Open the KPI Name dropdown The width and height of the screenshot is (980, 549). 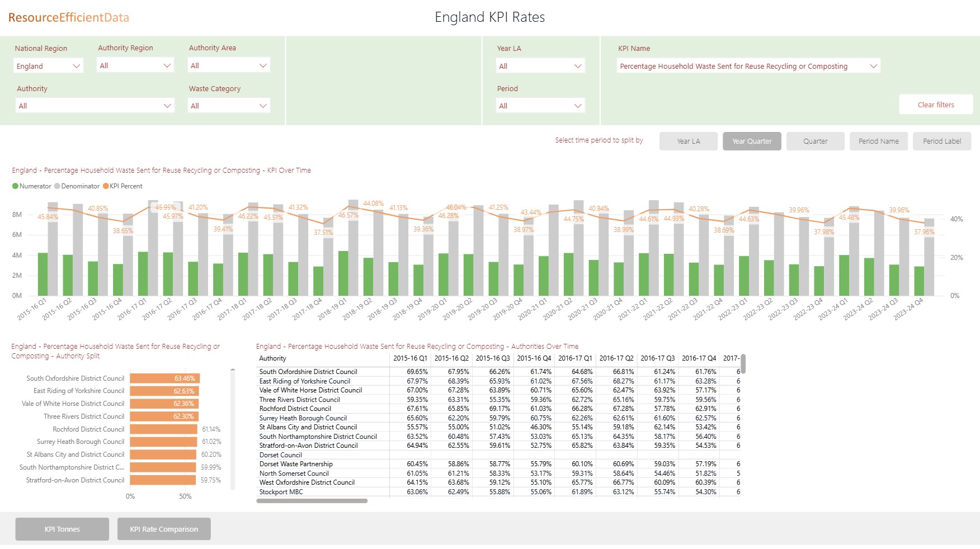(x=748, y=66)
